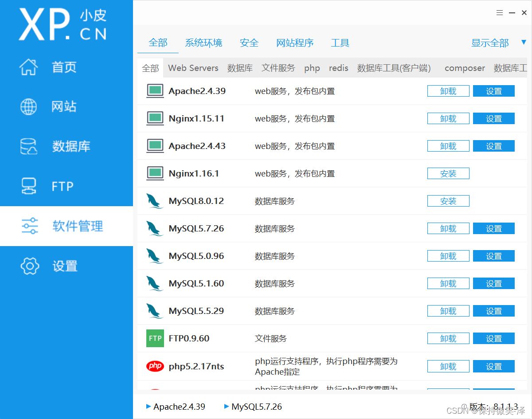
Task: Click the Nginx1.15.11 monitor icon
Action: coord(155,118)
